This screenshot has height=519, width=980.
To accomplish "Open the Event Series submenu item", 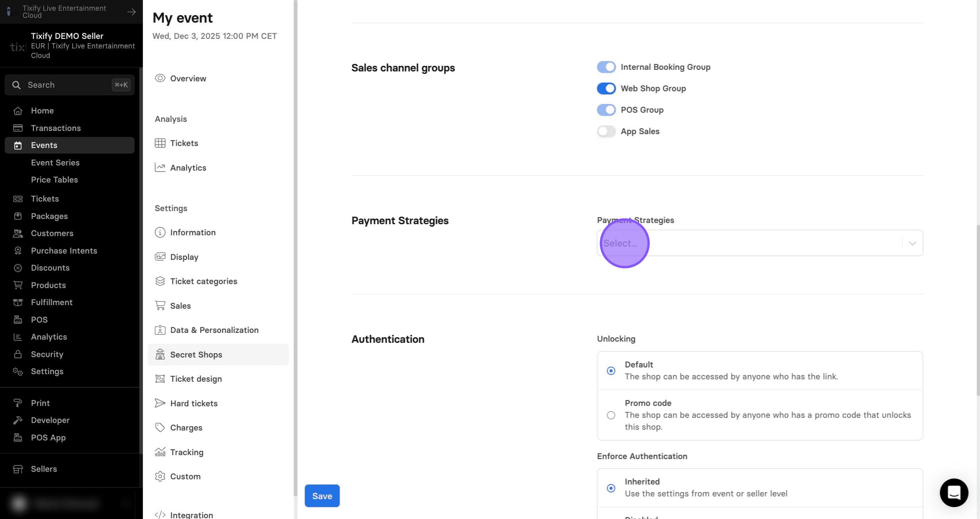I will (x=55, y=163).
